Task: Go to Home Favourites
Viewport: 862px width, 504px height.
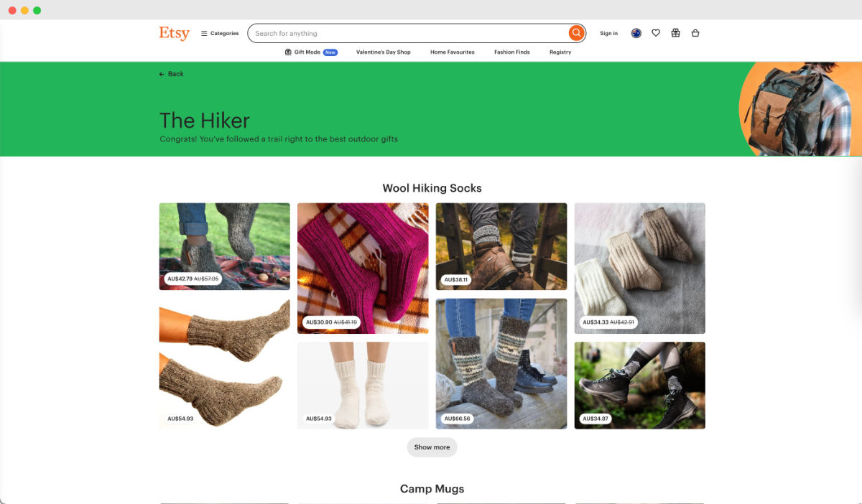Action: click(x=452, y=52)
